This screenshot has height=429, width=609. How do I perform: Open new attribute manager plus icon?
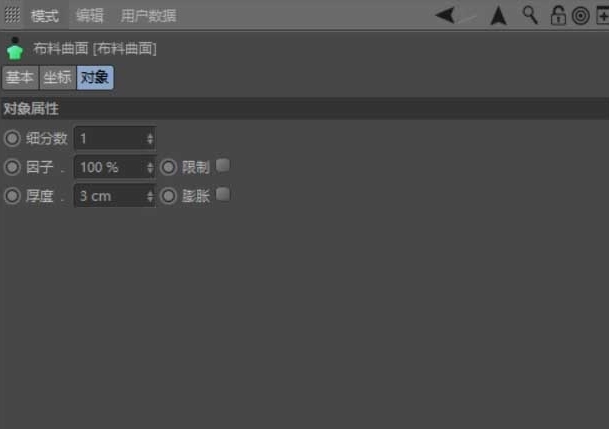click(x=603, y=16)
